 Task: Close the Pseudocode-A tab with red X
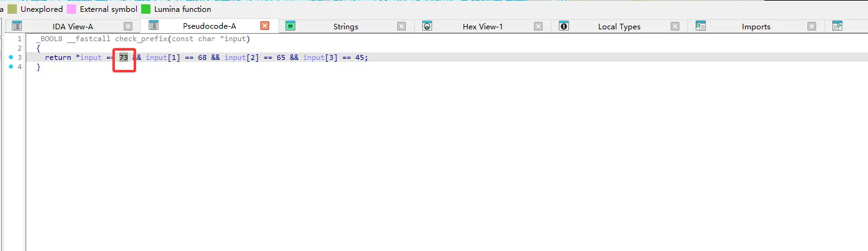pos(265,26)
